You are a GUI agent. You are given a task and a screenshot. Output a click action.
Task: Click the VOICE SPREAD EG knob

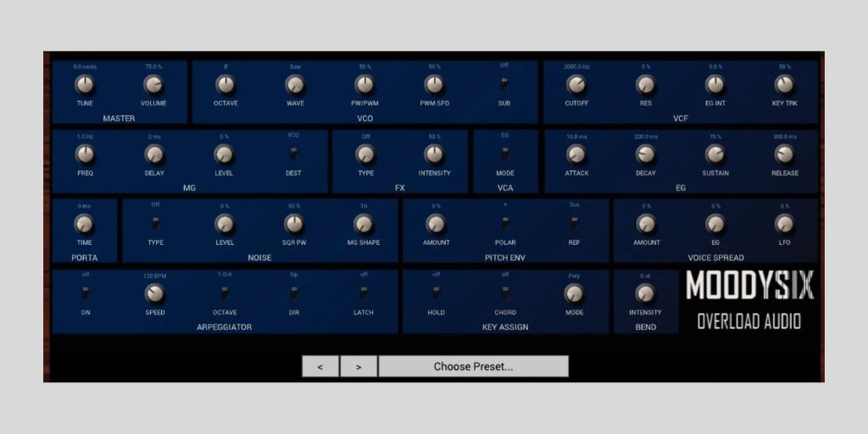click(x=715, y=224)
